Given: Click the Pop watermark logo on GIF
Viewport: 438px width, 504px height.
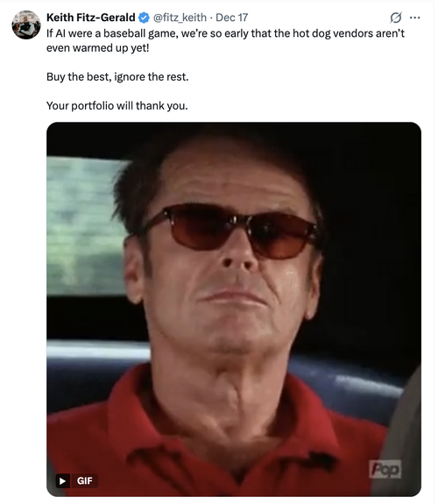Looking at the screenshot, I should [x=385, y=469].
